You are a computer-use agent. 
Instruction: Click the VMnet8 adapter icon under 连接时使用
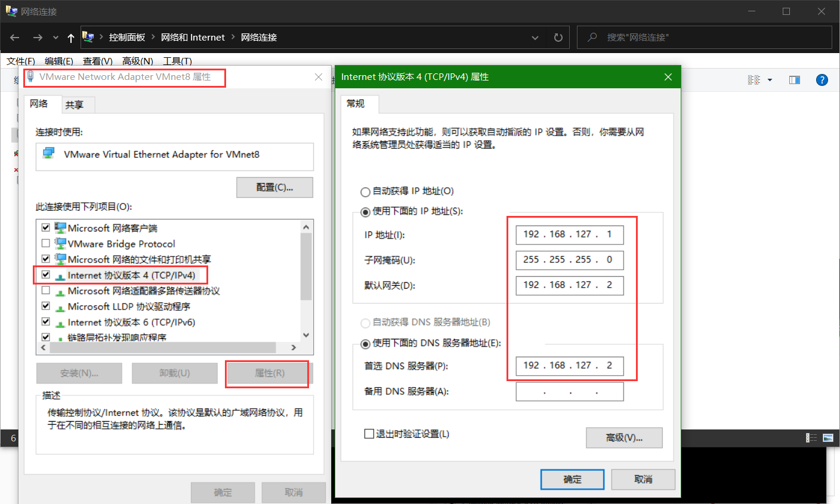click(x=48, y=154)
